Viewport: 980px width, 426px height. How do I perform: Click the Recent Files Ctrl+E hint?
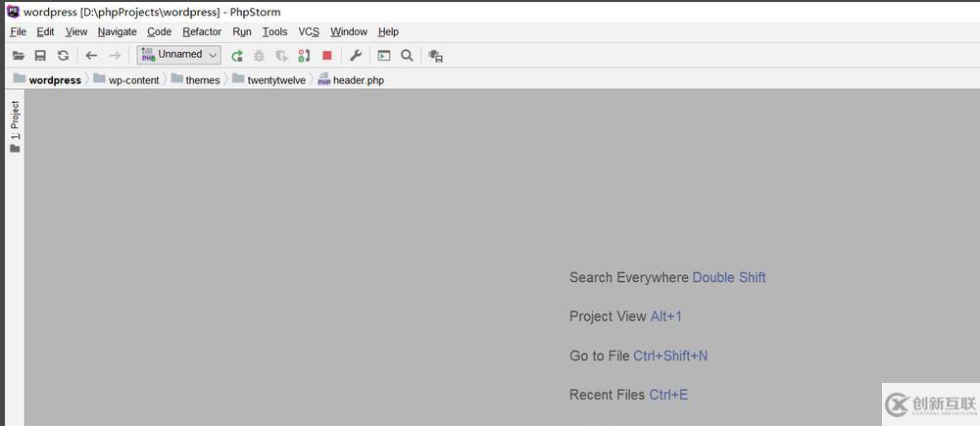tap(629, 395)
